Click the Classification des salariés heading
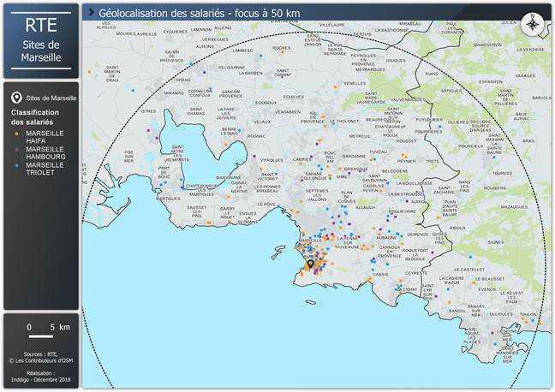Image resolution: width=555 pixels, height=392 pixels. click(x=35, y=117)
